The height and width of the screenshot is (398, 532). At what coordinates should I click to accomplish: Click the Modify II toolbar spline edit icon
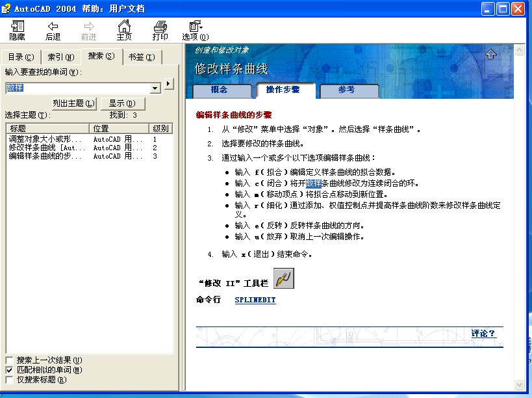[x=284, y=278]
